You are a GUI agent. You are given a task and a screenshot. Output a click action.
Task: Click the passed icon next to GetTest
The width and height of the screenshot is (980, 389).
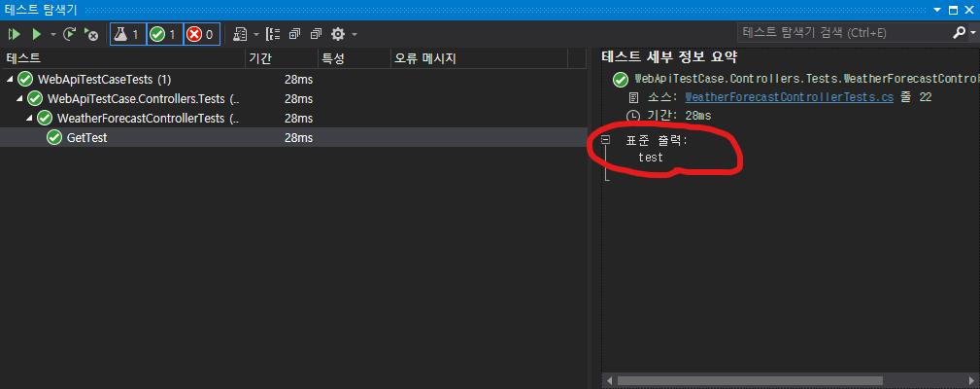54,137
